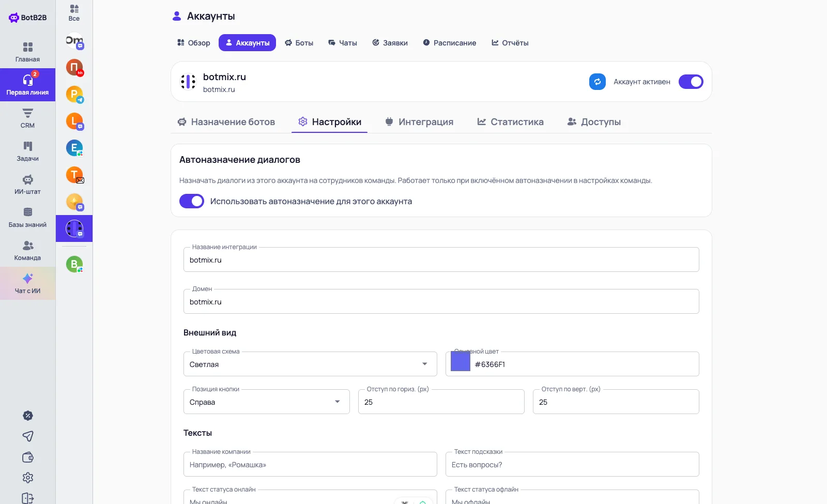The height and width of the screenshot is (504, 827).
Task: Click the Название компании field
Action: pyautogui.click(x=310, y=464)
